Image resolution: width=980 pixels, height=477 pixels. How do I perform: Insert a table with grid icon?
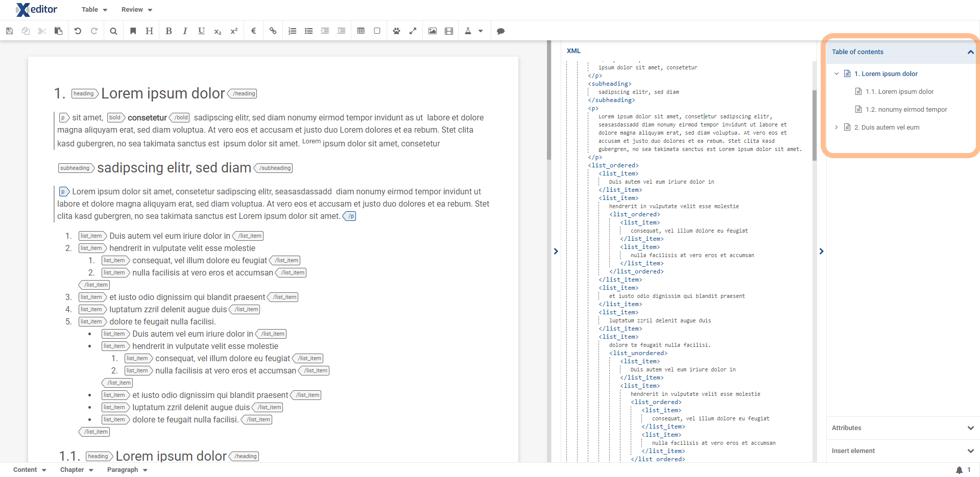point(361,31)
